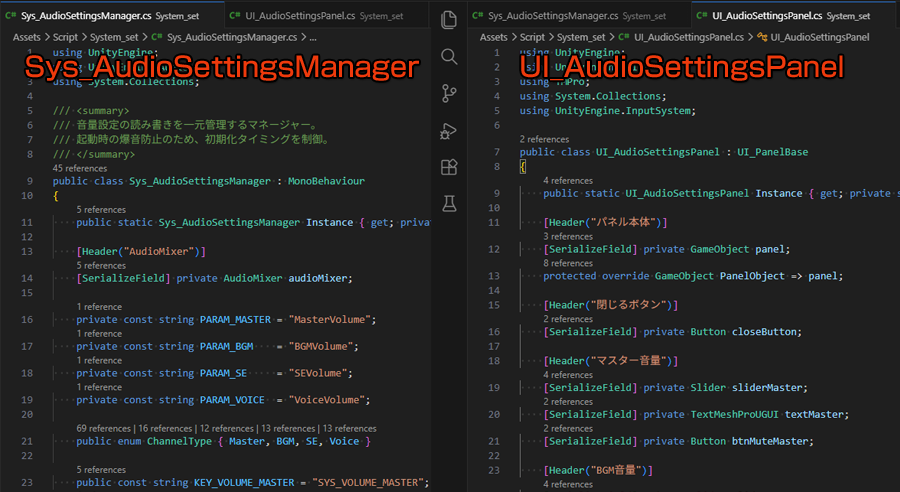The width and height of the screenshot is (900, 492).
Task: Show the "45 references" CodeLens results
Action: pyautogui.click(x=78, y=169)
